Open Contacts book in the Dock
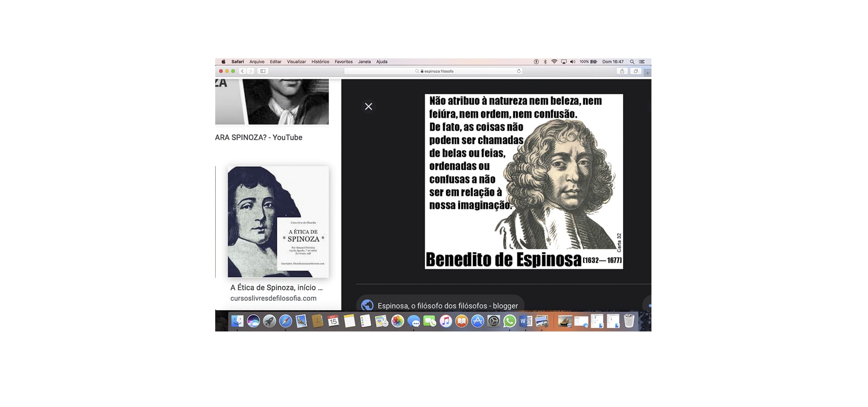Image resolution: width=868 pixels, height=407 pixels. click(317, 321)
